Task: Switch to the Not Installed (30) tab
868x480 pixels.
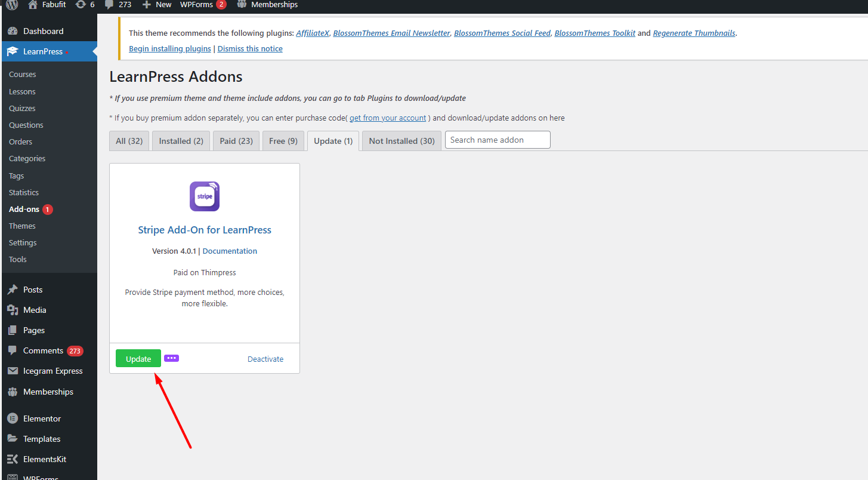Action: [401, 141]
